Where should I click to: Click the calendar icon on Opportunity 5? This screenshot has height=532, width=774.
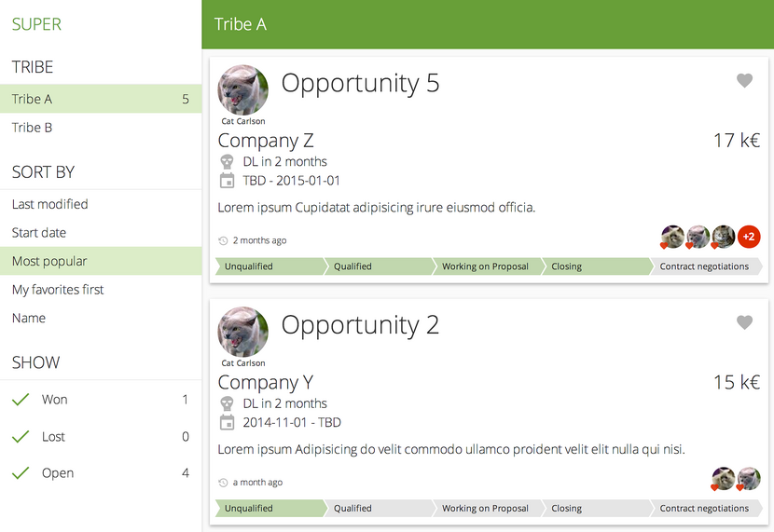click(227, 181)
